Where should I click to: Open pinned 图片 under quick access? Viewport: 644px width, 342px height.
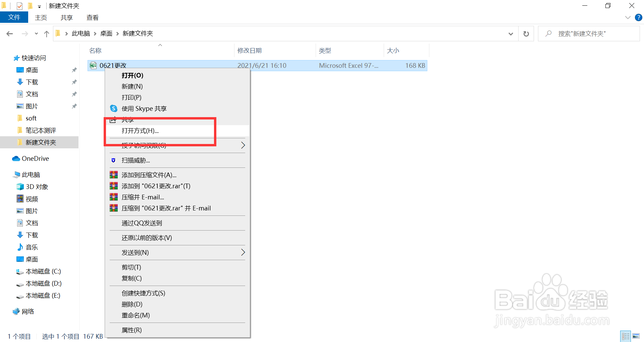[32, 106]
